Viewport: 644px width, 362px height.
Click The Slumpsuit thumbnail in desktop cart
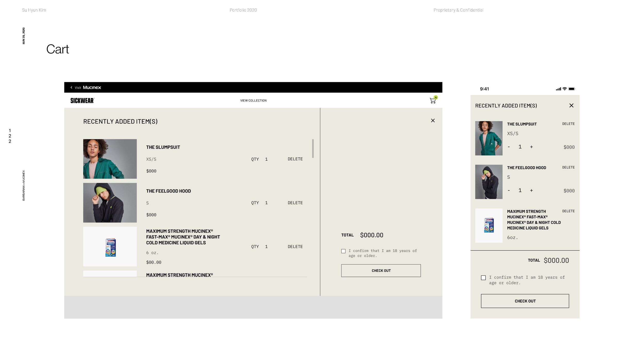[110, 159]
